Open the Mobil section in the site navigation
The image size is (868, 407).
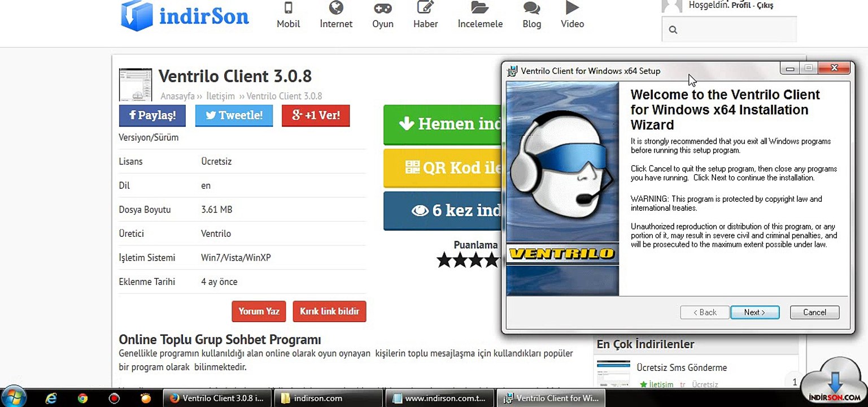tap(288, 15)
